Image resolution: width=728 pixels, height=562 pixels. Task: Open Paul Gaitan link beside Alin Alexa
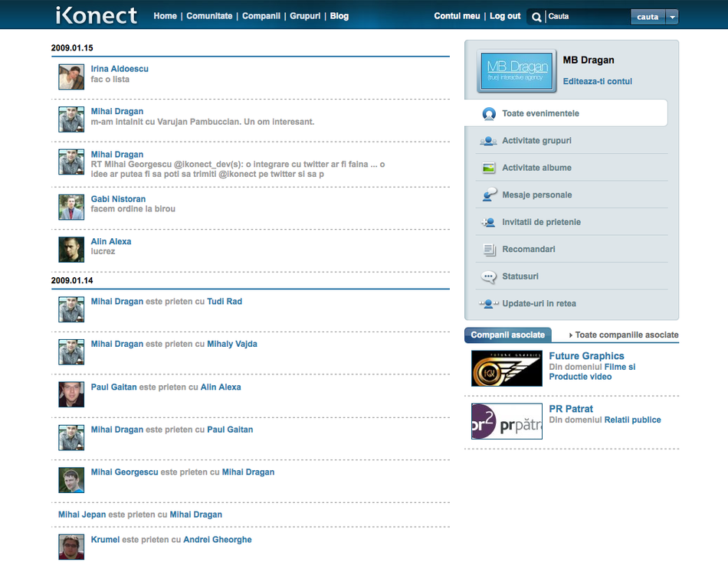pyautogui.click(x=113, y=387)
